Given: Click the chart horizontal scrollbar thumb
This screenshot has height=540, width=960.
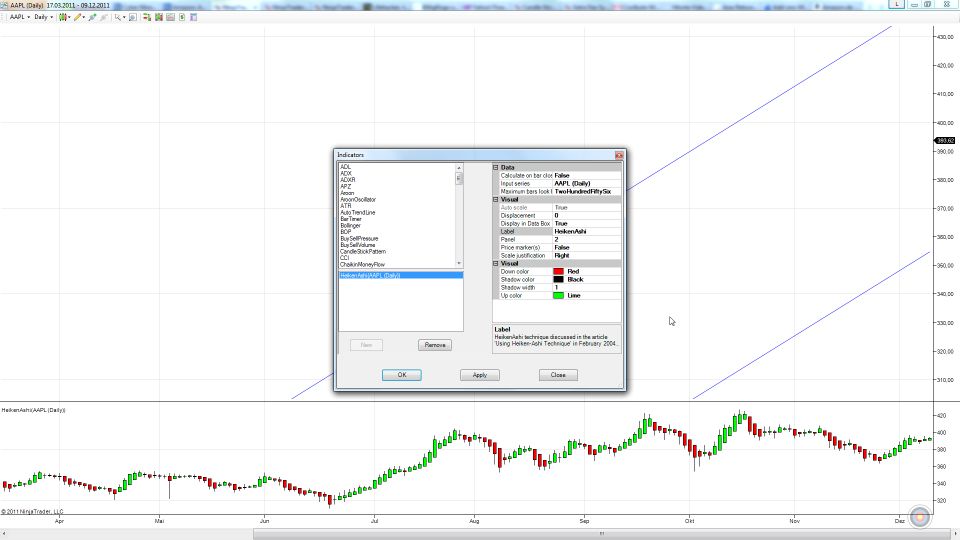Looking at the screenshot, I should click(601, 534).
